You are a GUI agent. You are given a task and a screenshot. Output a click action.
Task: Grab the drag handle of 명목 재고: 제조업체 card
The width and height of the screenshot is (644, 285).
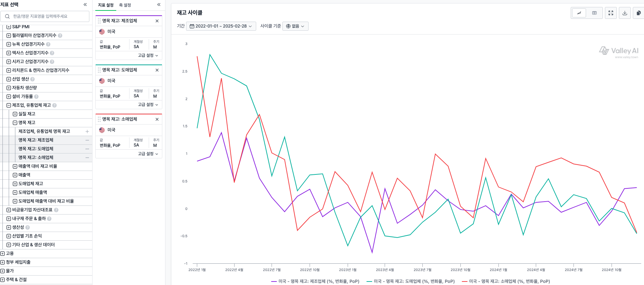coord(99,21)
